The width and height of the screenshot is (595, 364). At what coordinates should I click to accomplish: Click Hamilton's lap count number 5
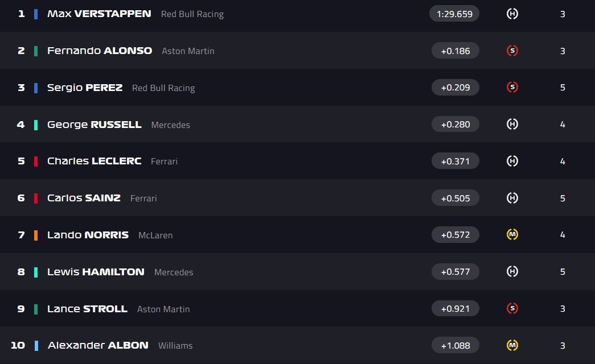tap(563, 272)
